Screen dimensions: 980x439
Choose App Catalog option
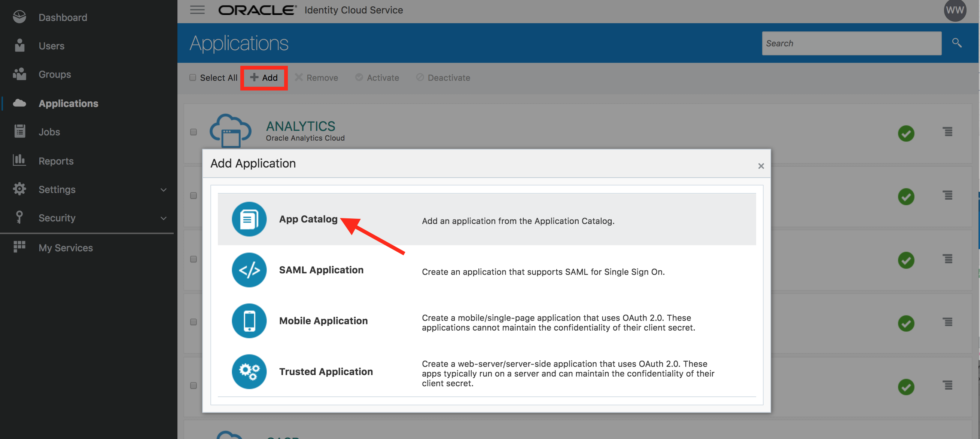pos(487,219)
